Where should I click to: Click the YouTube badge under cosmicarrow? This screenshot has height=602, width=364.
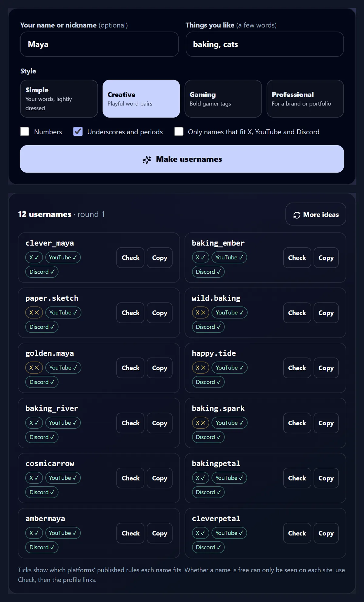[x=63, y=478]
